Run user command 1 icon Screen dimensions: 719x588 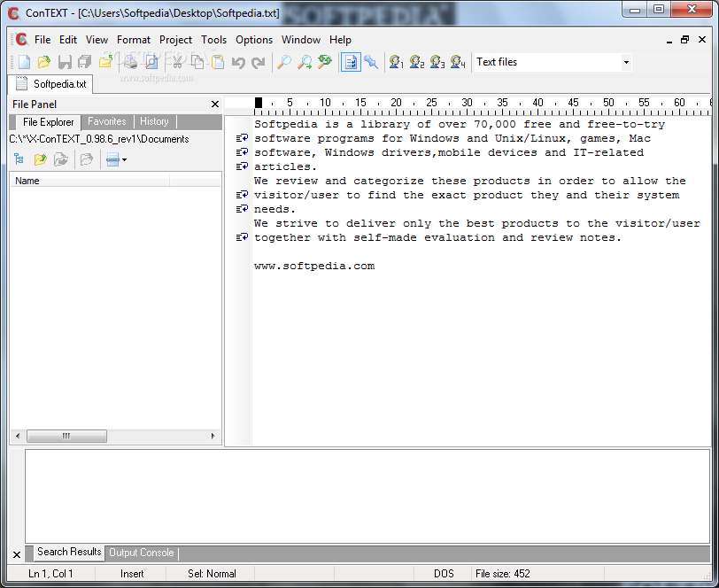[x=396, y=62]
